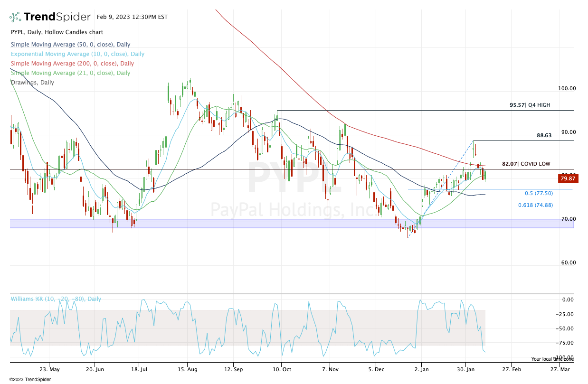The image size is (588, 384).
Task: Click the Your local time zone note
Action: 552,359
